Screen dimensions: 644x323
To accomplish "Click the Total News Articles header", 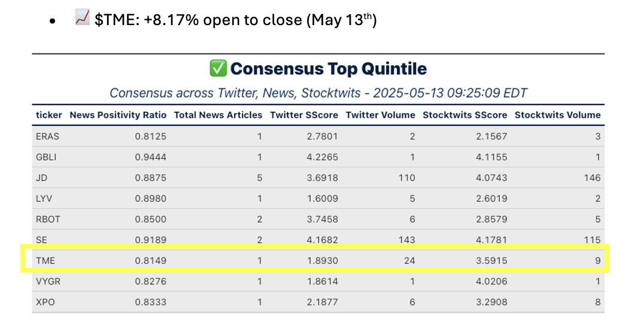I will pyautogui.click(x=218, y=115).
